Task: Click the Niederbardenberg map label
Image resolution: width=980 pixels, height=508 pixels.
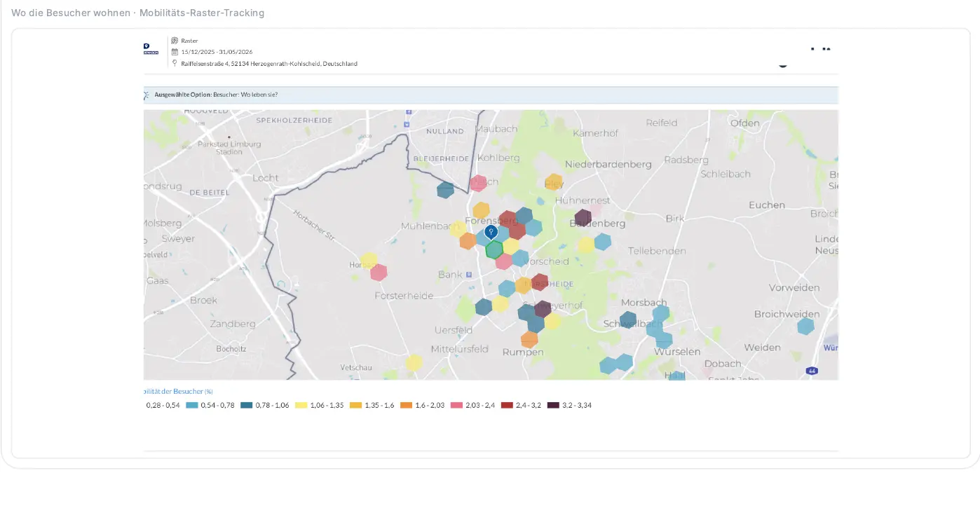Action: [608, 165]
